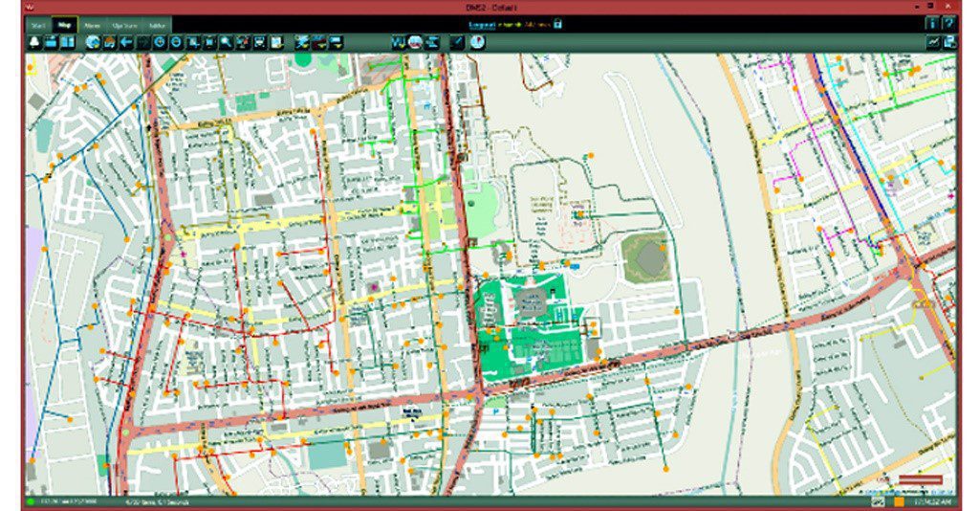Click the orange square in the status bar
The width and height of the screenshot is (980, 511).
point(899,501)
